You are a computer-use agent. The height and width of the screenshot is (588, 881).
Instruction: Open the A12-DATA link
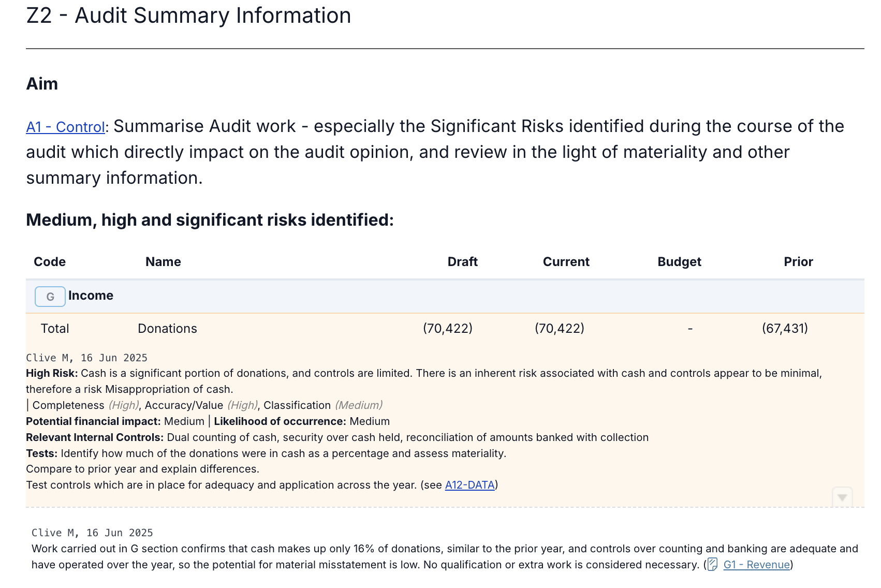[x=470, y=485]
